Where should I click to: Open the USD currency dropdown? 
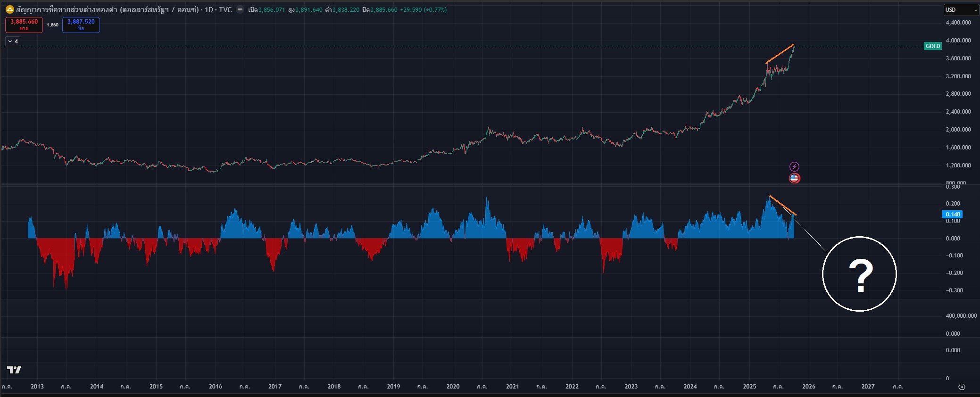(x=962, y=9)
